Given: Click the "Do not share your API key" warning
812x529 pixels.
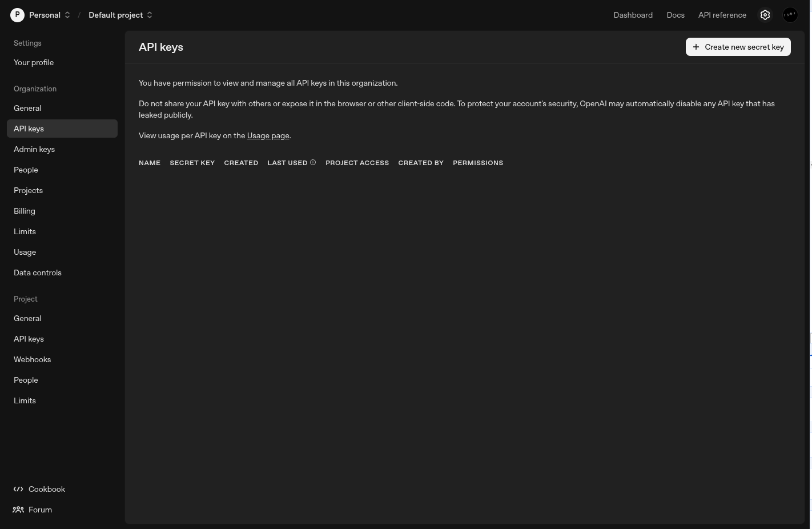Looking at the screenshot, I should point(457,109).
